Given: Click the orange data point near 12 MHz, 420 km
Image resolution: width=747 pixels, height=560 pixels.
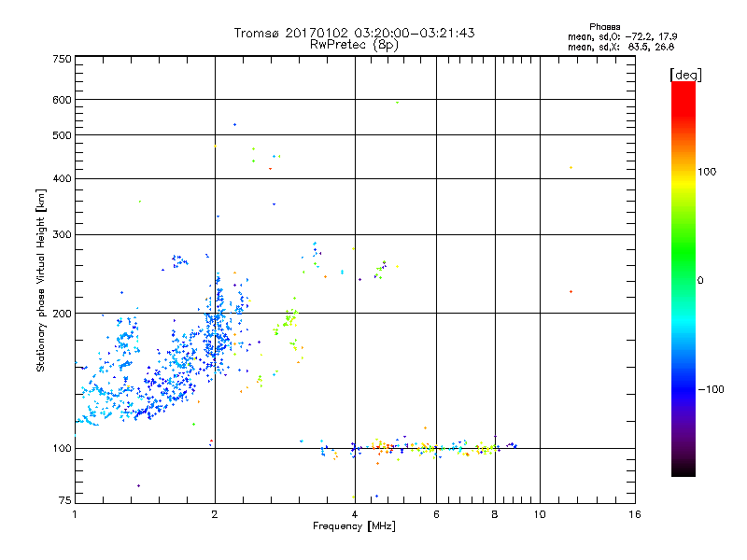Looking at the screenshot, I should click(x=571, y=168).
